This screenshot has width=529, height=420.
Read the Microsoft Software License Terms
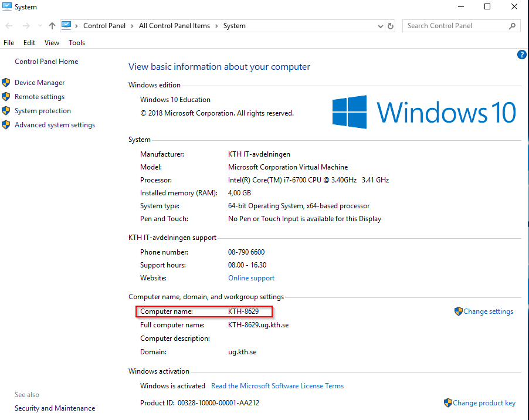point(277,386)
